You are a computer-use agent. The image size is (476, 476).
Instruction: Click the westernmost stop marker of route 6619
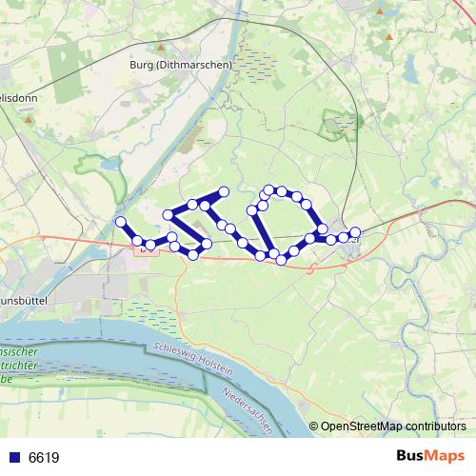[121, 222]
